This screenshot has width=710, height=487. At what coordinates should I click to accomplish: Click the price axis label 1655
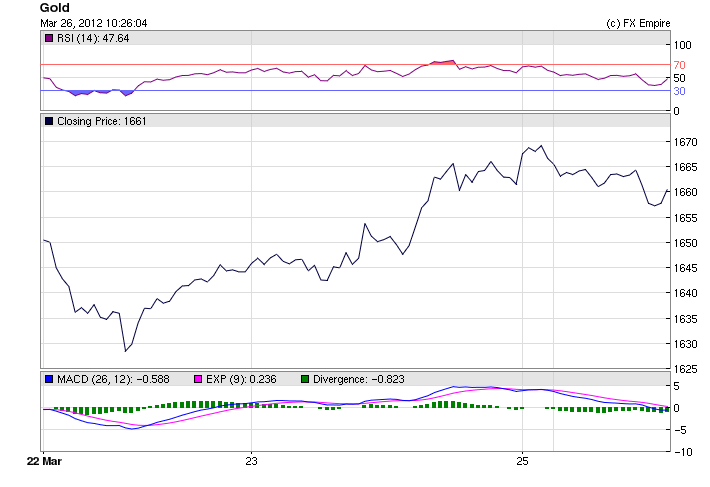tap(686, 218)
